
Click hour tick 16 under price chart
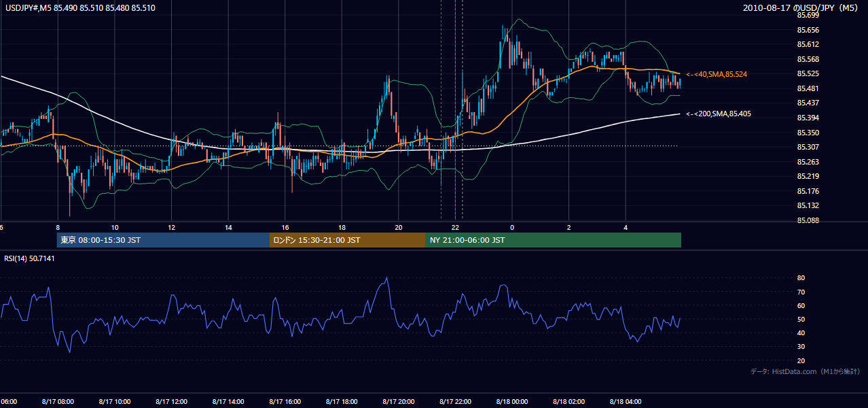[x=285, y=228]
